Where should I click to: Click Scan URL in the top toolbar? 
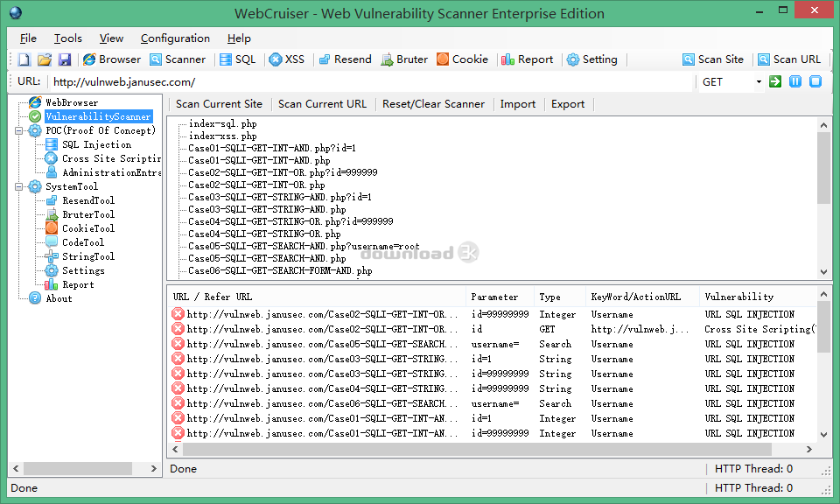tap(789, 59)
